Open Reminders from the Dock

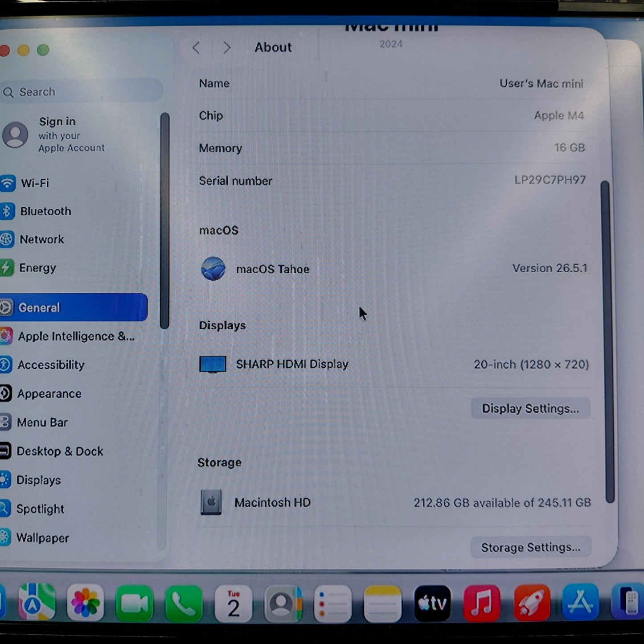click(x=332, y=604)
